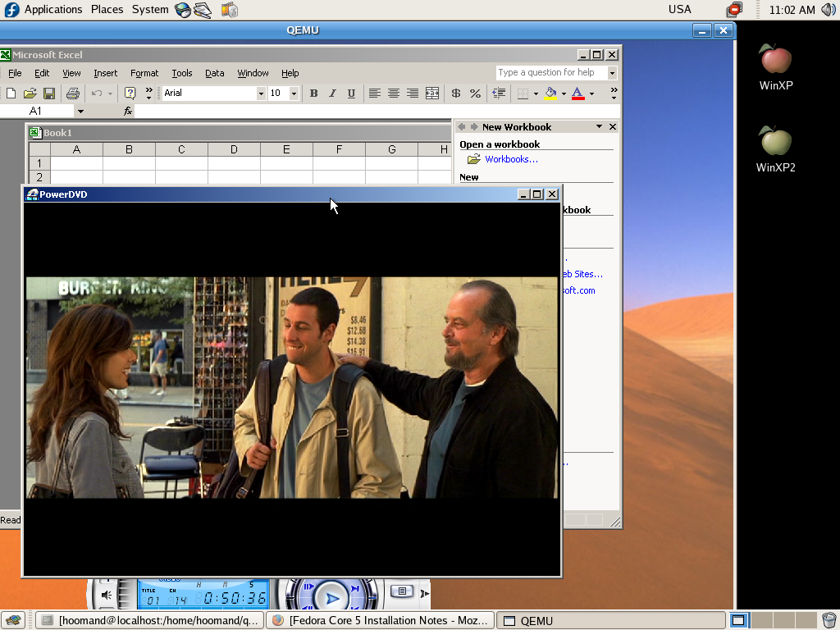Open the Undo history dropdown arrow
The height and width of the screenshot is (630, 840).
click(x=111, y=94)
